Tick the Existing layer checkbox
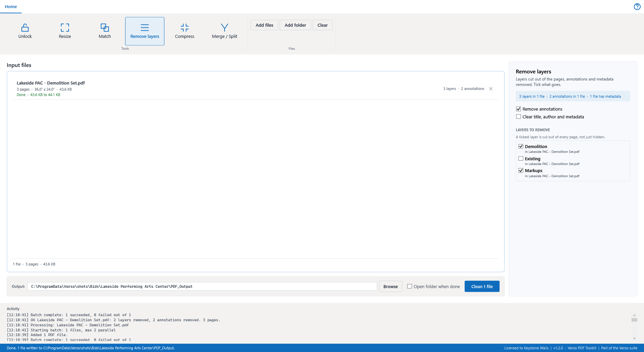Image resolution: width=644 pixels, height=352 pixels. (521, 159)
